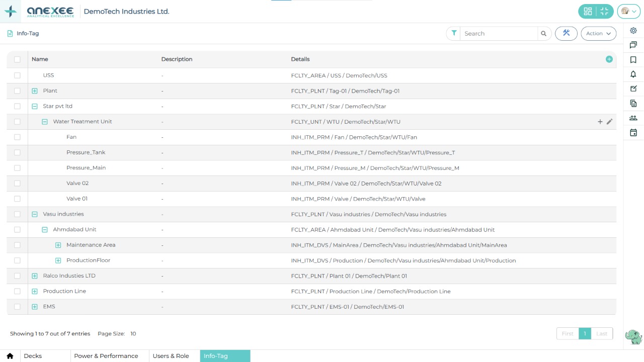This screenshot has width=644, height=362.
Task: Click the bookmark icon in the sidebar
Action: 633,59
